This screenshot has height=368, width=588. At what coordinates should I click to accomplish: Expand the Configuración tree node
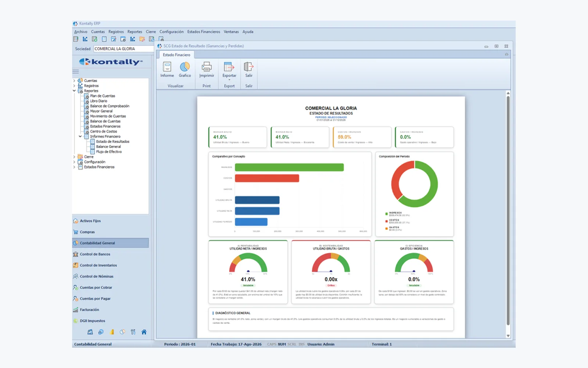click(x=74, y=162)
